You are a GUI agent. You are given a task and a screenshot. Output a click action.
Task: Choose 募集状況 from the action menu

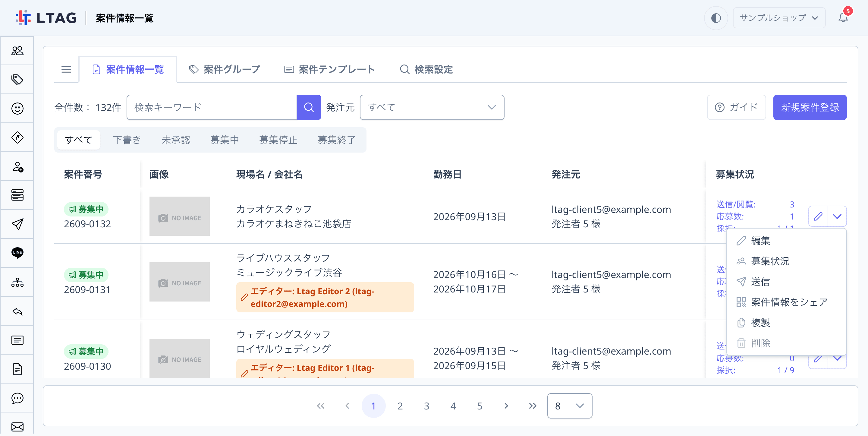(786, 261)
